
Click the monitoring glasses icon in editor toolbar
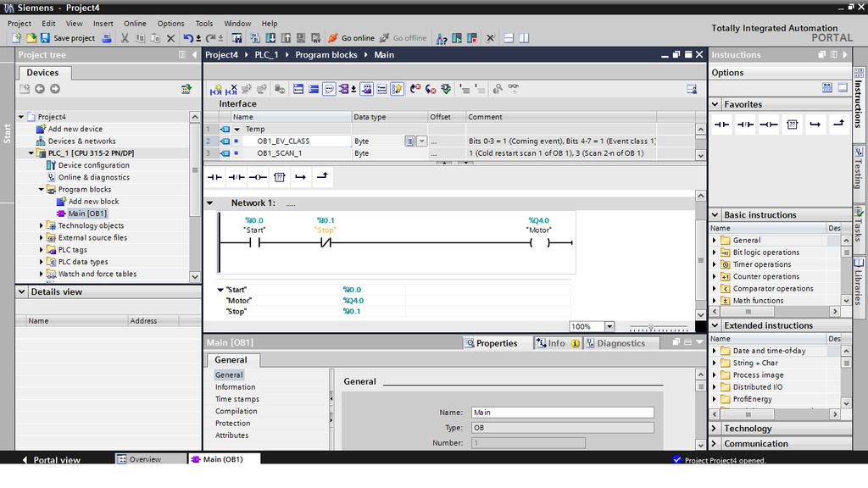tap(513, 88)
